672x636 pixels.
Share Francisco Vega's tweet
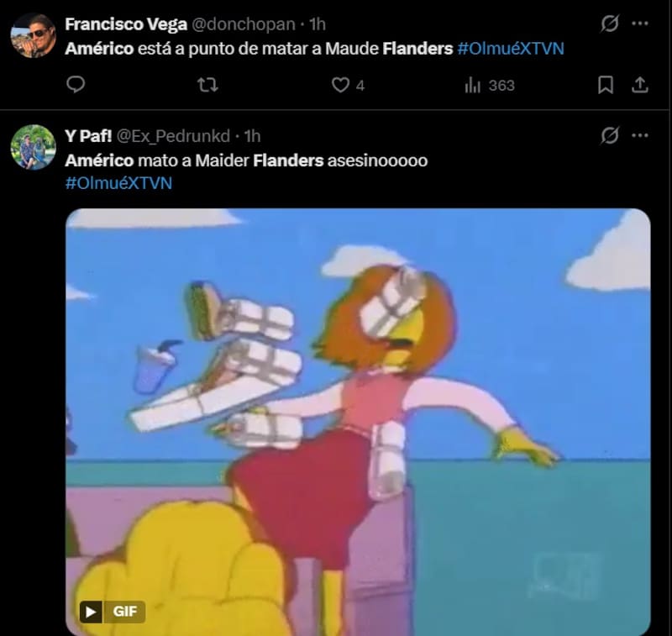tap(640, 85)
